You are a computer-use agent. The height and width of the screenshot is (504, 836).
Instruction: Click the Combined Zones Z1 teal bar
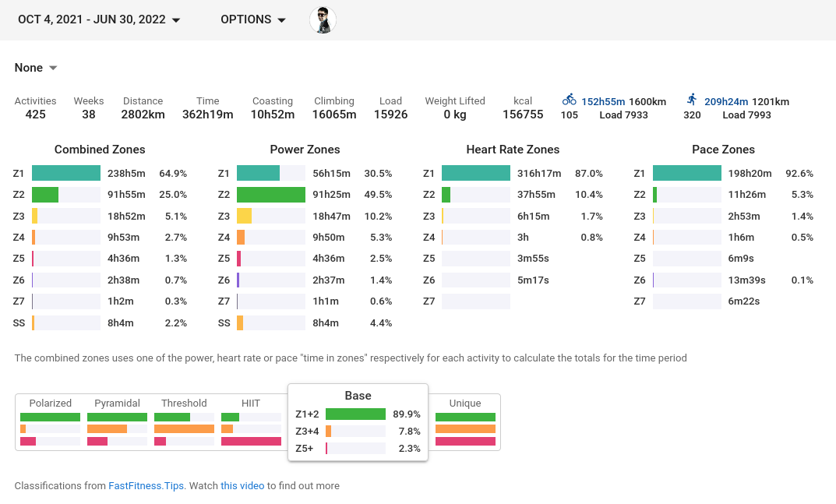click(x=66, y=174)
